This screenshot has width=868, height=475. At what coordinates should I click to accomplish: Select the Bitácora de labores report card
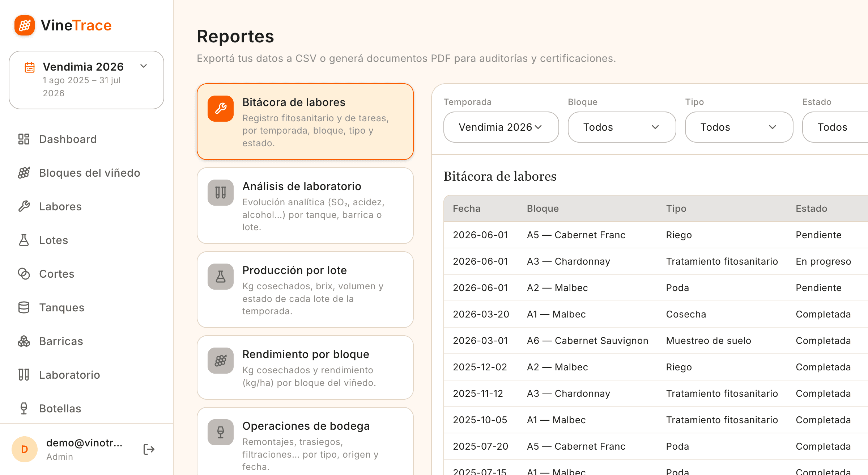[305, 122]
